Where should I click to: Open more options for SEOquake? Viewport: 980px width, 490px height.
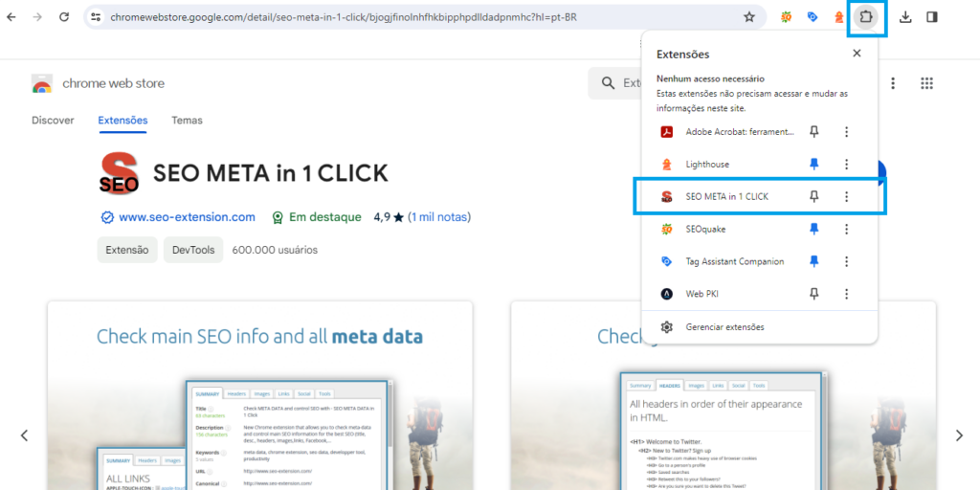846,230
